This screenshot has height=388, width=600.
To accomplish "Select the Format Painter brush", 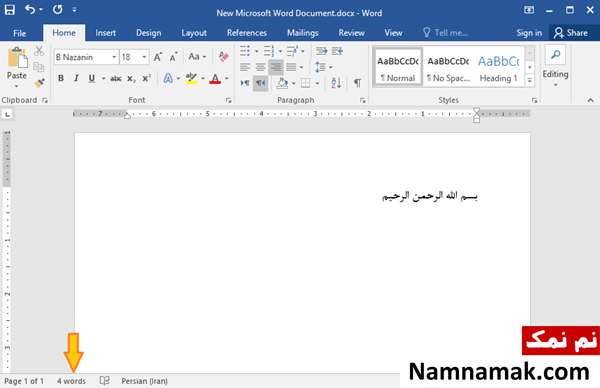I will 39,83.
